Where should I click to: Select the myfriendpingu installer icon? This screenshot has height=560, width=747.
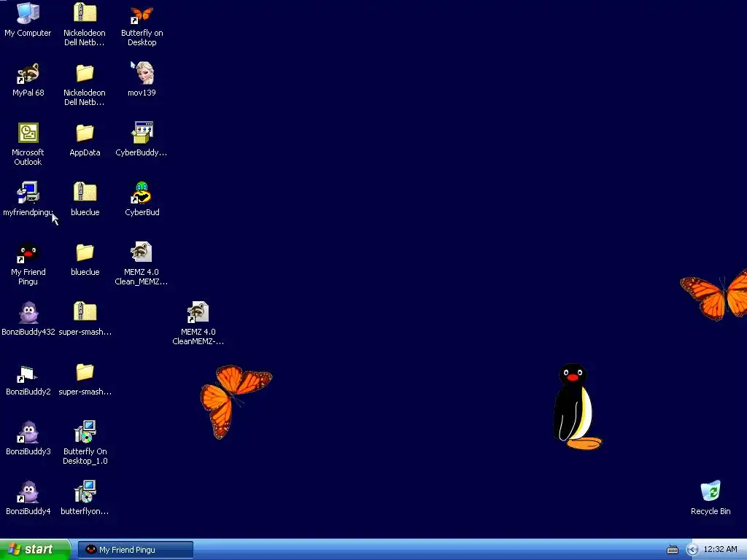pyautogui.click(x=28, y=192)
